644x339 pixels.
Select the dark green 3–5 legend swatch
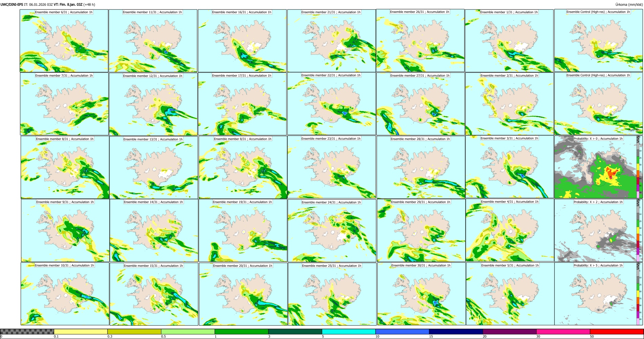pyautogui.click(x=295, y=332)
